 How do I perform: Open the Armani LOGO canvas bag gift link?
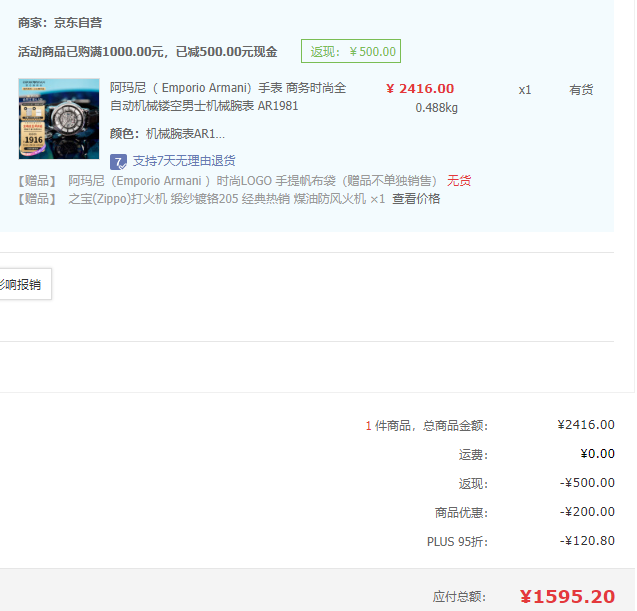(252, 181)
